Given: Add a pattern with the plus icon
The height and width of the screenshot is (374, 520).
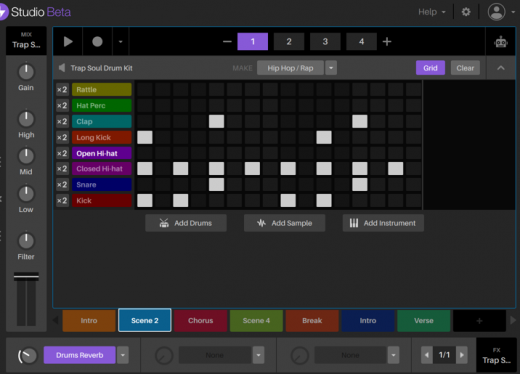Looking at the screenshot, I should (x=387, y=42).
